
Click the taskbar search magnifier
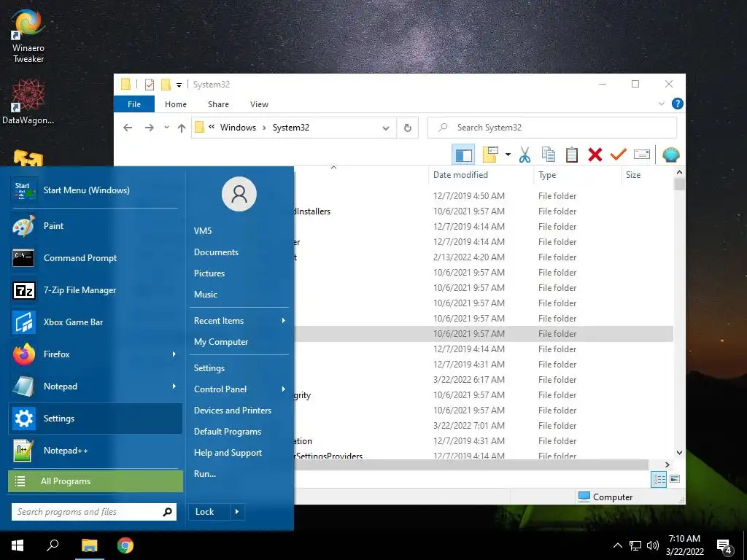[x=53, y=545]
